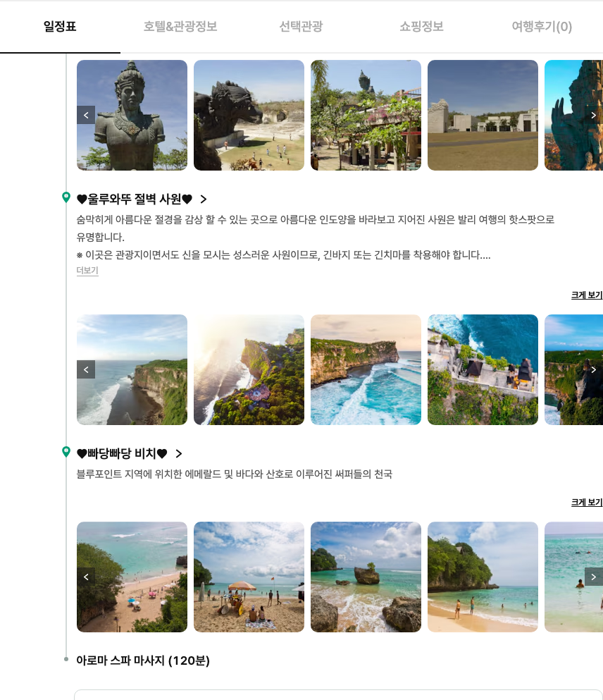Image resolution: width=603 pixels, height=700 pixels.
Task: View the 여행후기(0) reviews tab
Action: (x=542, y=26)
